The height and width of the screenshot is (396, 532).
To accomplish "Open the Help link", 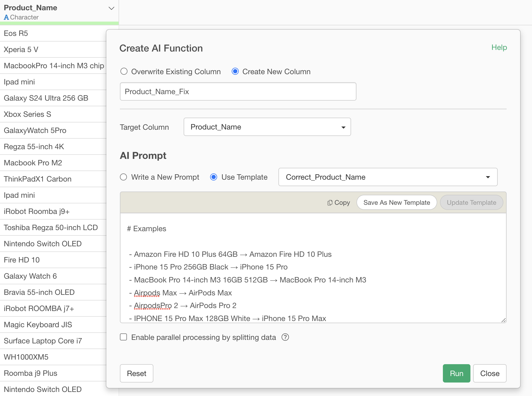I will tap(499, 47).
